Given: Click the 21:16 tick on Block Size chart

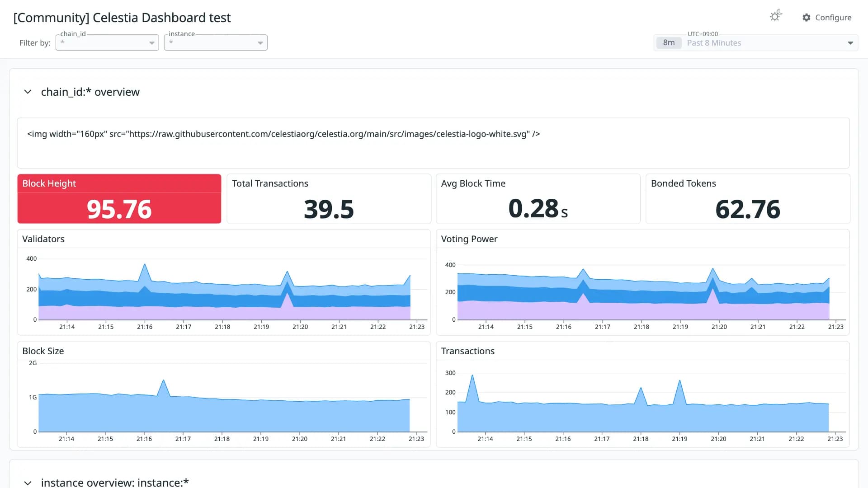Looking at the screenshot, I should pos(144,439).
